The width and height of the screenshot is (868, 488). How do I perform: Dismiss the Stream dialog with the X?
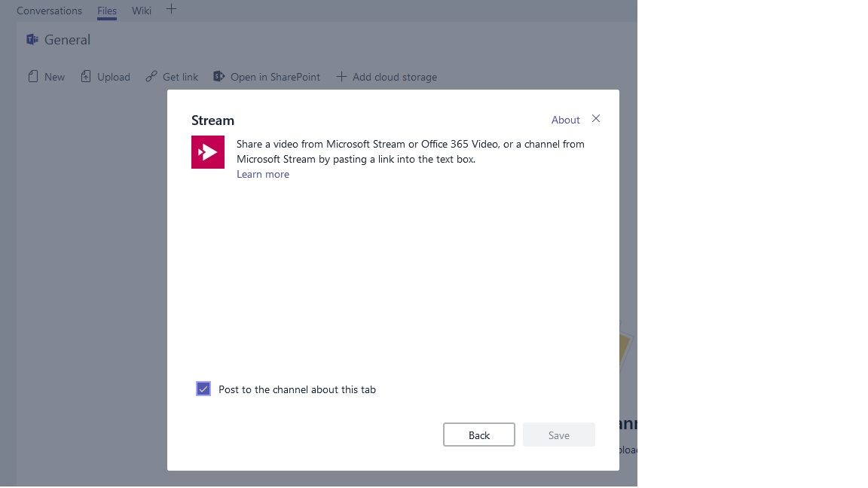(596, 118)
